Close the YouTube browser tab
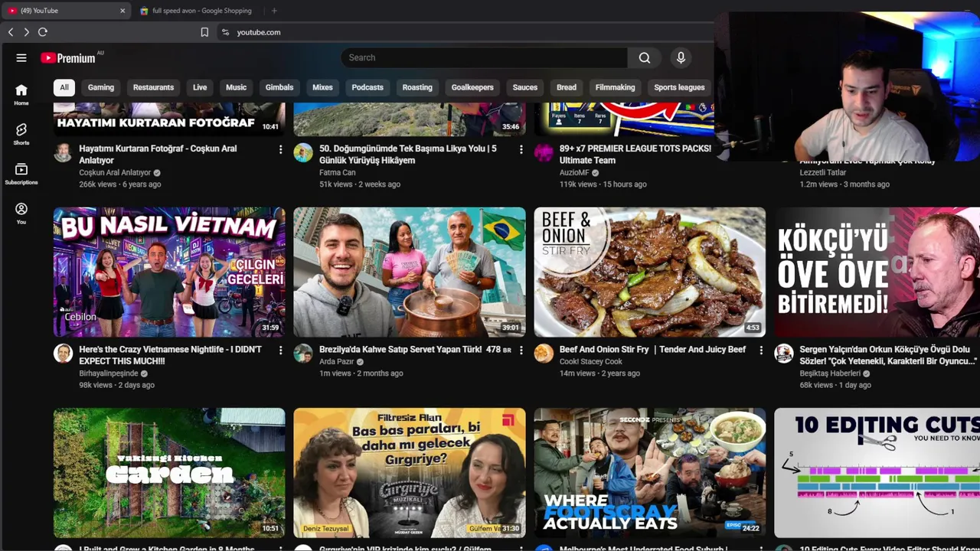 (x=122, y=11)
